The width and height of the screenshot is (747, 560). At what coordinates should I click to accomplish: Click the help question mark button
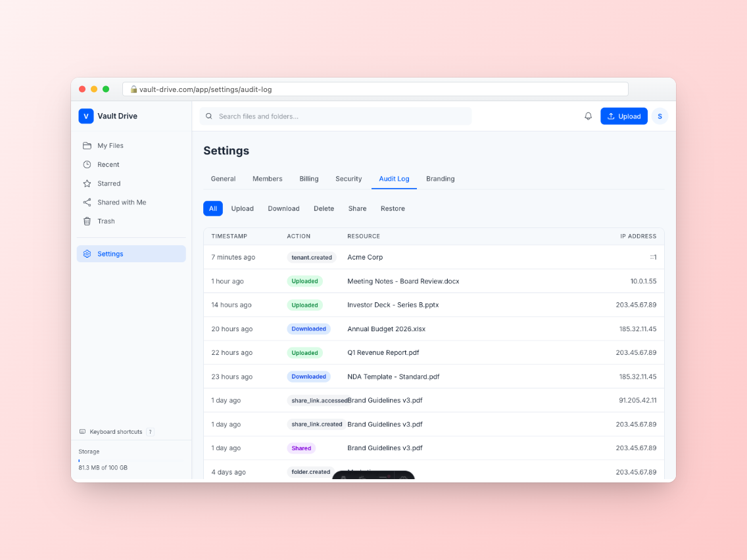click(150, 432)
